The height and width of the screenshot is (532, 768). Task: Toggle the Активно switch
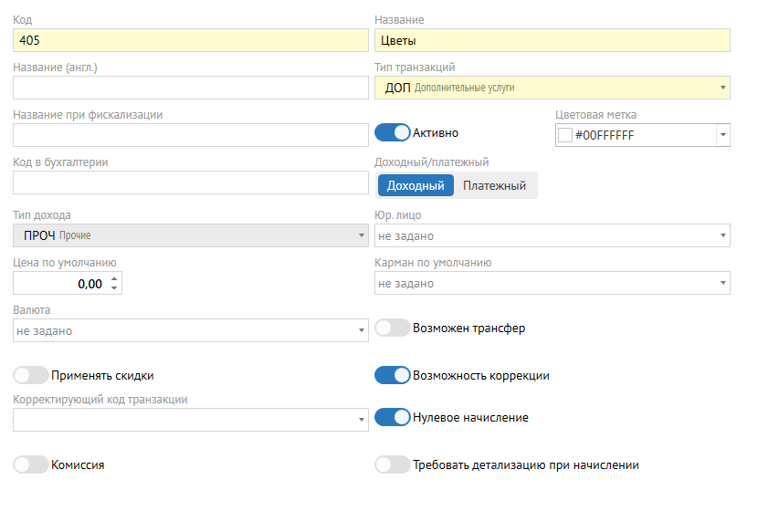pyautogui.click(x=393, y=133)
